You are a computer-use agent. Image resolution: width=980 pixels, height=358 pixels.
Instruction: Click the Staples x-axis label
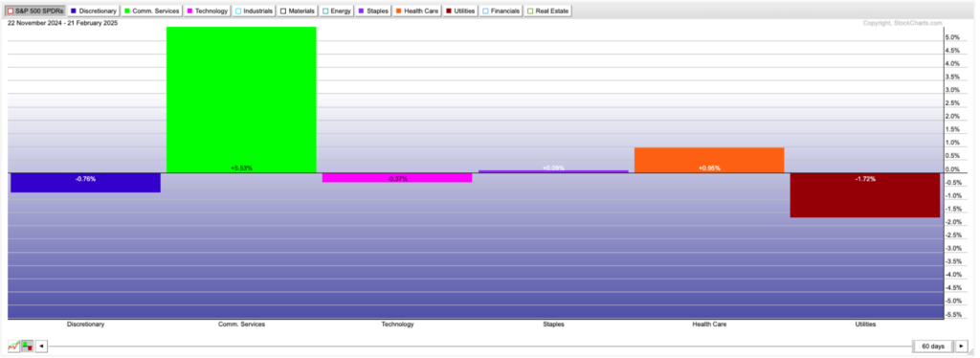pyautogui.click(x=553, y=324)
